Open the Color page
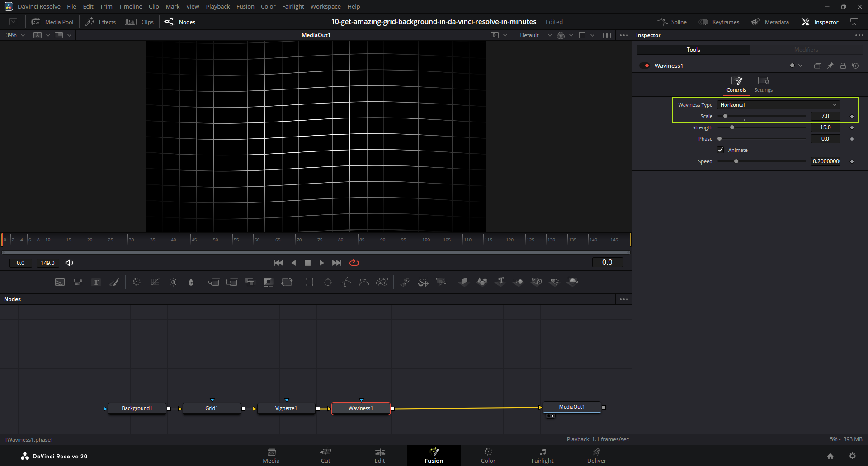Viewport: 868px width, 466px height. pyautogui.click(x=488, y=456)
